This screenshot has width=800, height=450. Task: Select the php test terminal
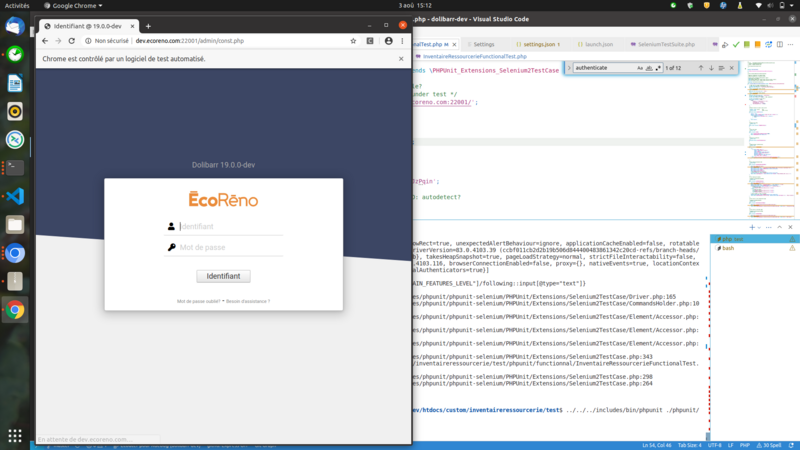754,239
